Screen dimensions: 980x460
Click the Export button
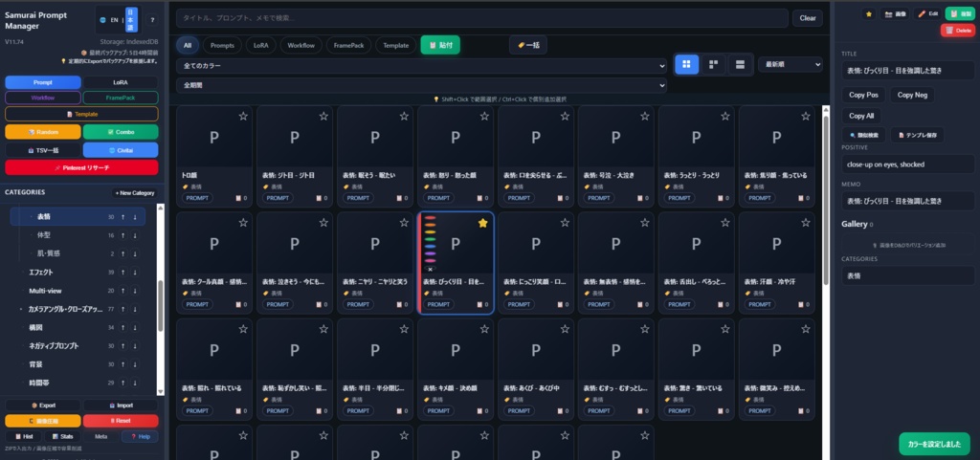pyautogui.click(x=43, y=405)
